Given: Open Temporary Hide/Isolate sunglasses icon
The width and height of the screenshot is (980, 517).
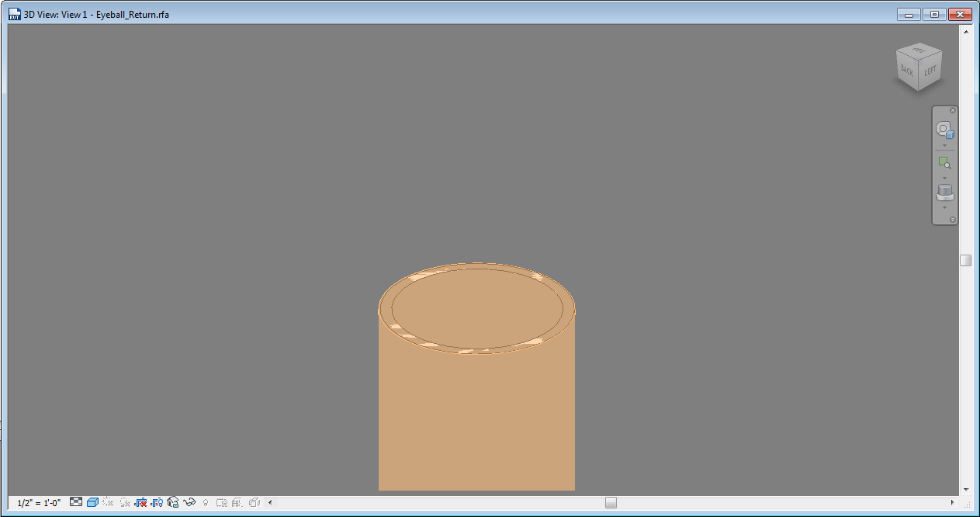Looking at the screenshot, I should tap(189, 503).
